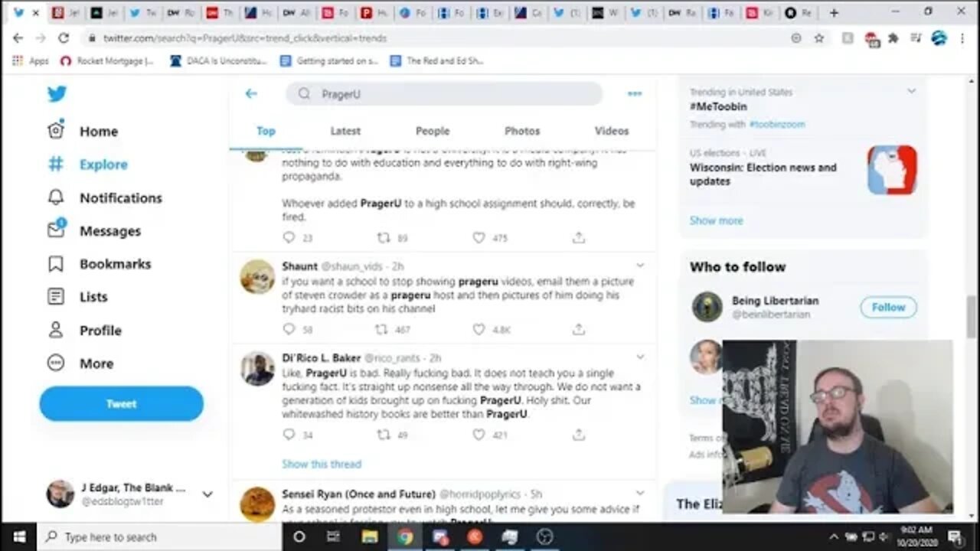Open the #MeToobin trending topic
The image size is (980, 551).
(718, 106)
